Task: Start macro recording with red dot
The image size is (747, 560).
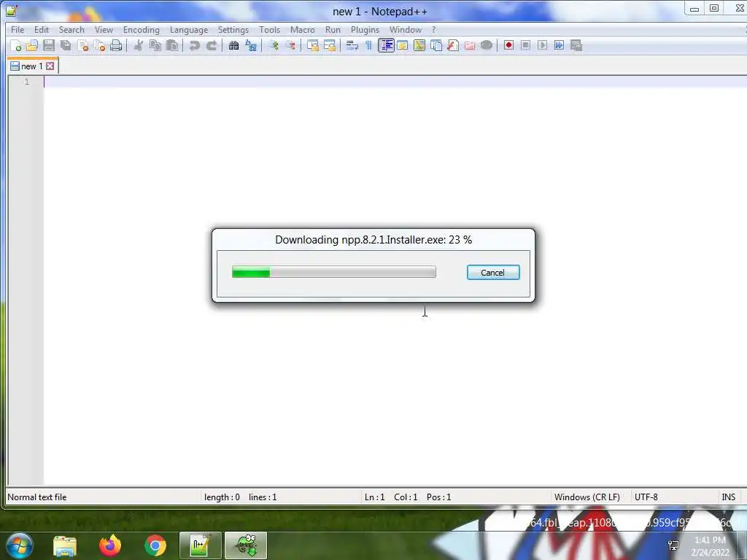Action: (x=508, y=46)
